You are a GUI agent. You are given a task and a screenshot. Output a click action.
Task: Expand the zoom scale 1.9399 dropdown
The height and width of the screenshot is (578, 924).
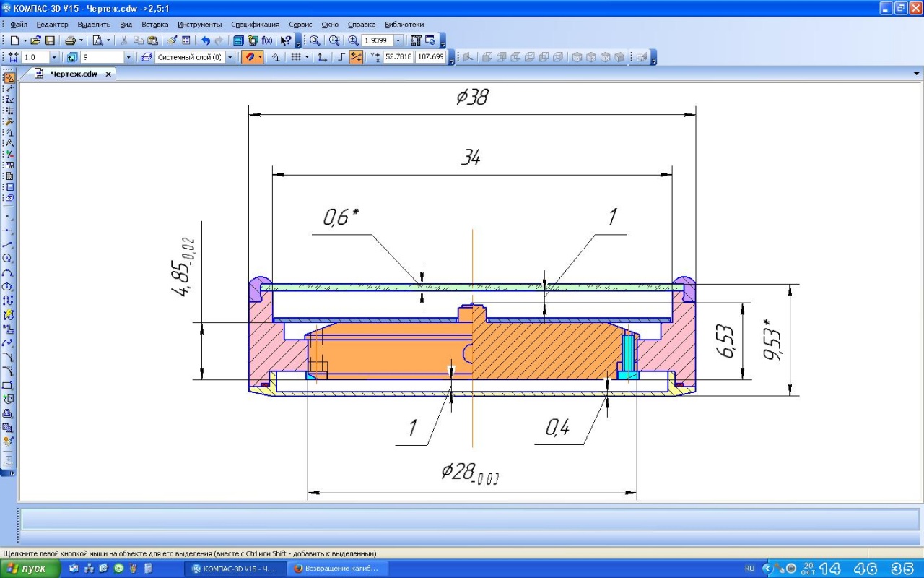coord(398,40)
